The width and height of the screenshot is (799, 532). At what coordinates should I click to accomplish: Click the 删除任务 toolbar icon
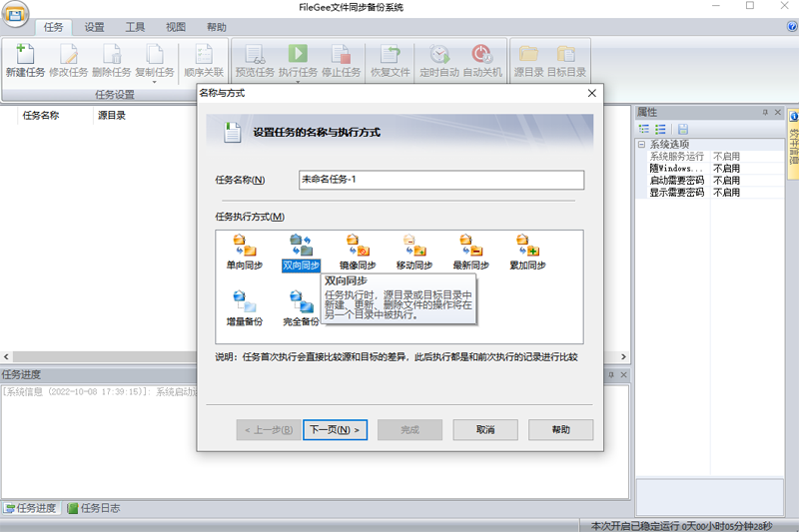(111, 60)
